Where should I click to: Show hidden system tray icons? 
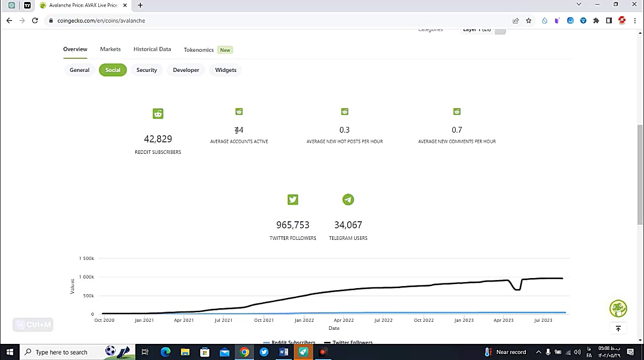click(x=538, y=352)
